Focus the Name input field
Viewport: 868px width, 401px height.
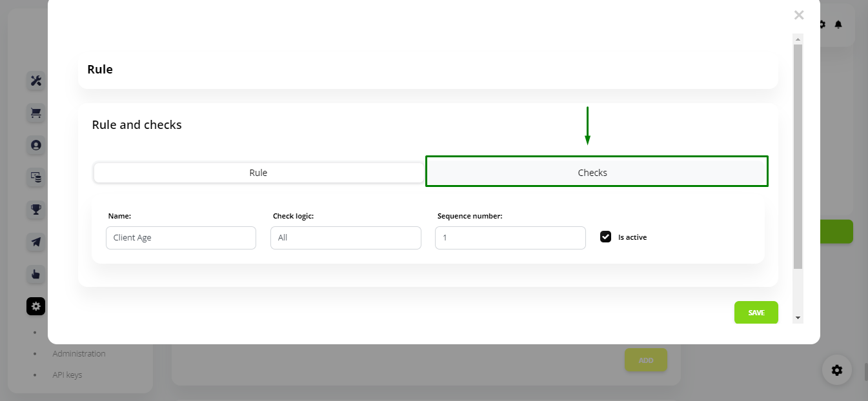181,238
